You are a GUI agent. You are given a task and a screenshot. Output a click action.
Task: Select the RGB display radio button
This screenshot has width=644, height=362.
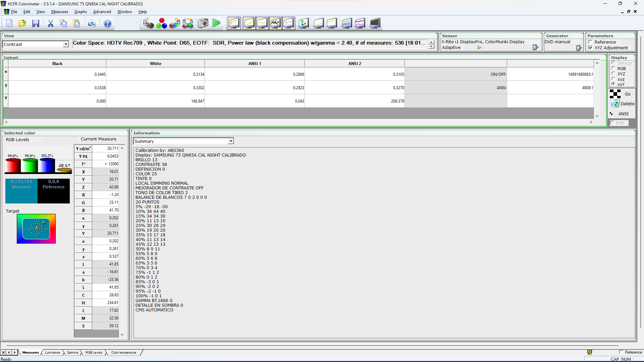[x=613, y=68]
